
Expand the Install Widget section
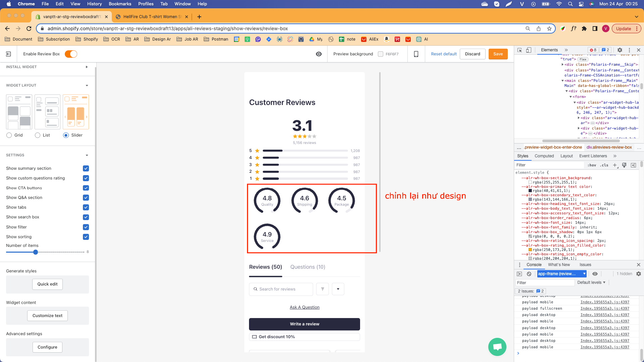pyautogui.click(x=87, y=67)
